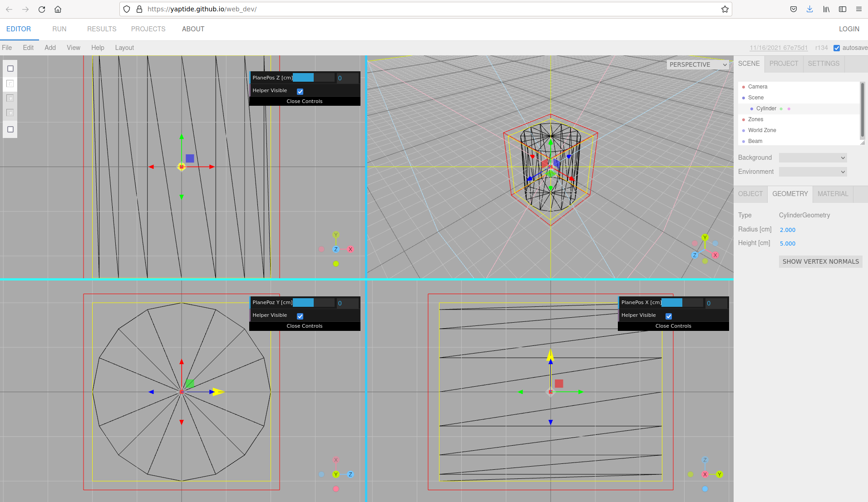This screenshot has height=502, width=868.
Task: Uncheck Helper Visible for PlanePos Z
Action: point(300,91)
